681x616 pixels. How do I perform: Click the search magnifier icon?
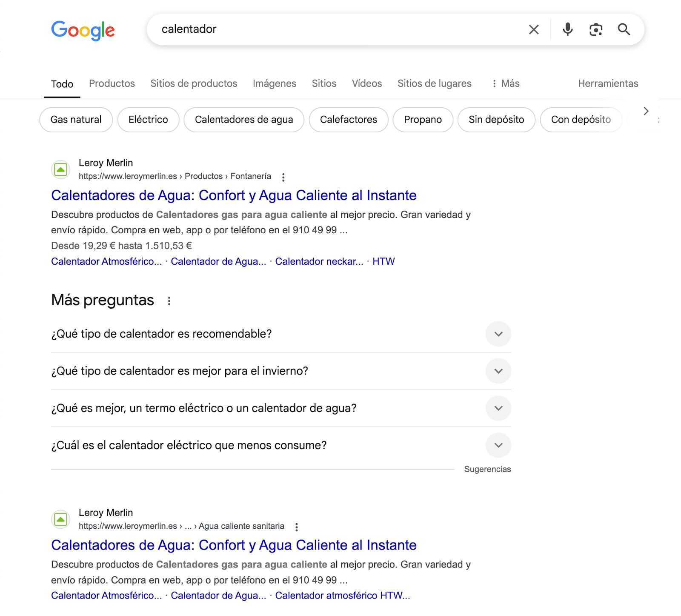click(624, 29)
